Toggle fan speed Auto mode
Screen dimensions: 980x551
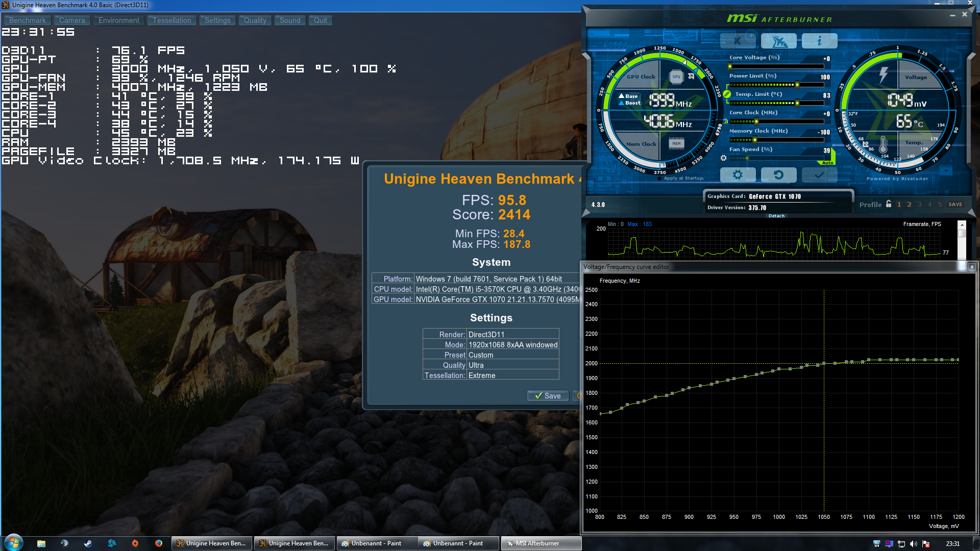pos(828,163)
